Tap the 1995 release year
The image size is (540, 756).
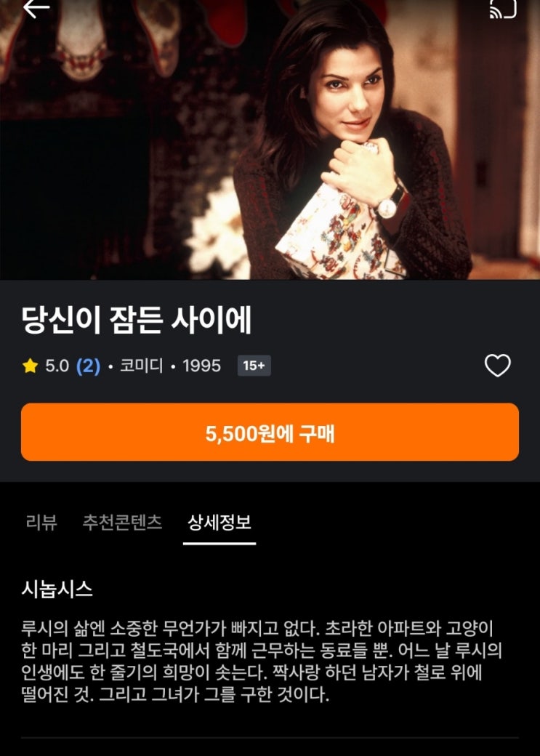click(x=201, y=366)
